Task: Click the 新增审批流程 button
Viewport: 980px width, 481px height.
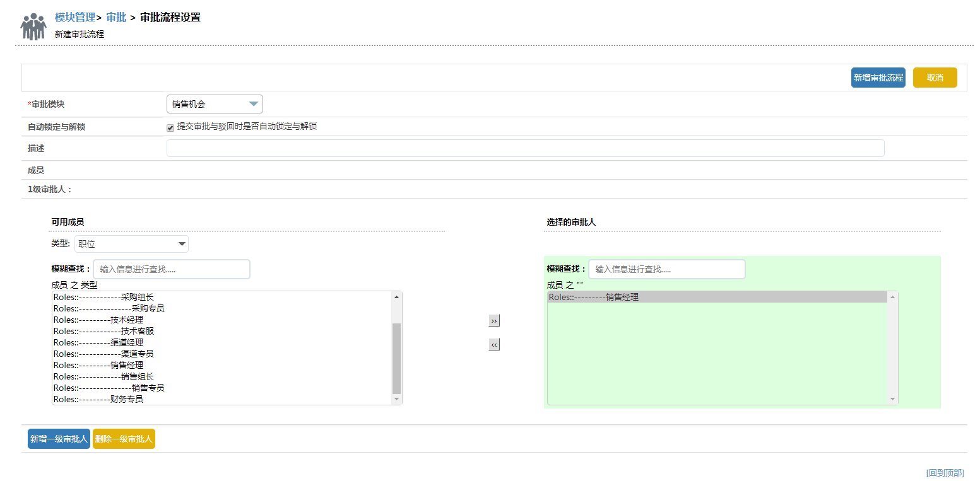Action: click(878, 78)
